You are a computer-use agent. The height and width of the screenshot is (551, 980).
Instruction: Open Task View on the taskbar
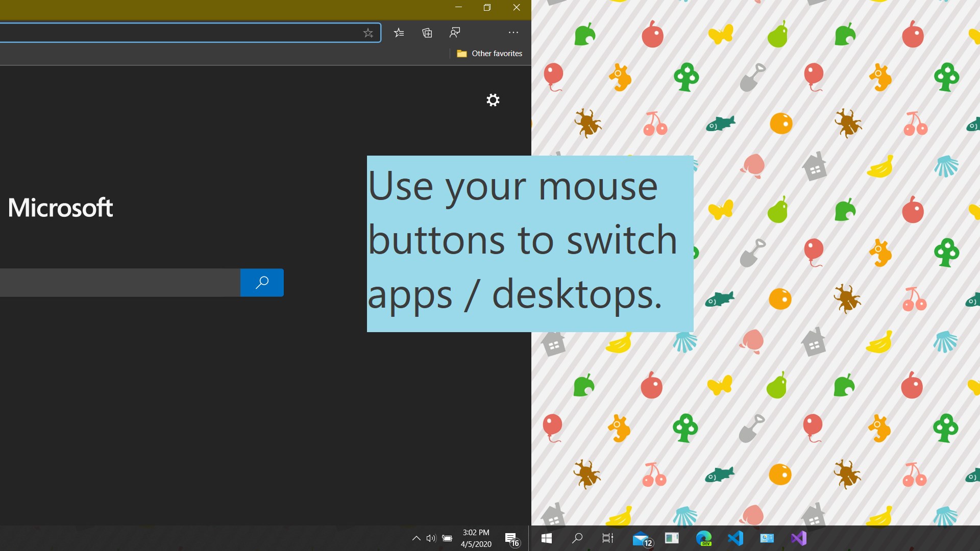[x=607, y=538]
